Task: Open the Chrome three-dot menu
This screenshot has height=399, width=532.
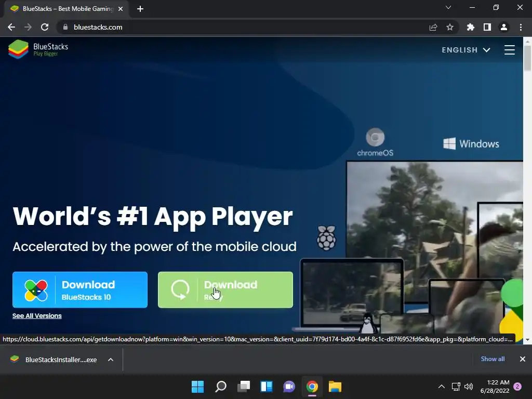Action: tap(521, 27)
